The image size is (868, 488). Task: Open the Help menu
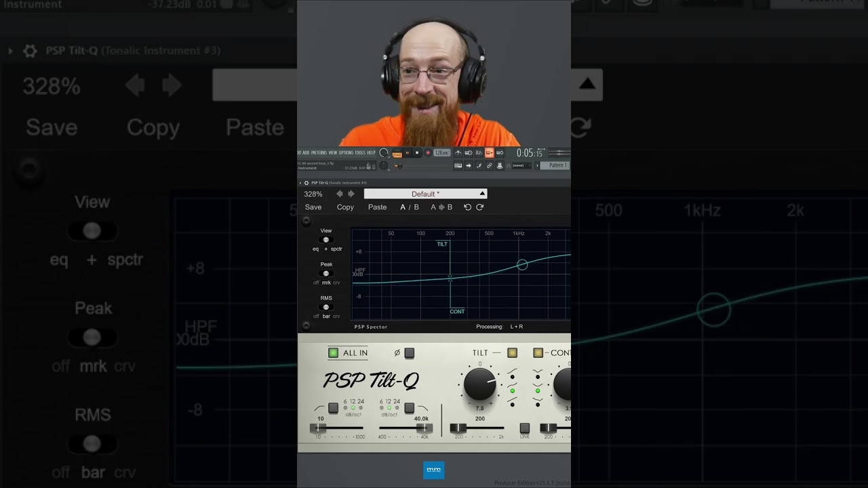point(371,152)
